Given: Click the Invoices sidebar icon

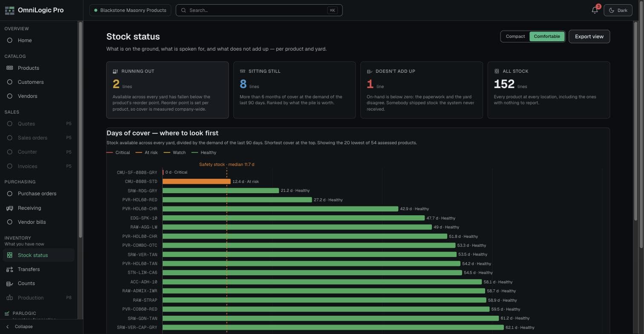Looking at the screenshot, I should click(9, 166).
